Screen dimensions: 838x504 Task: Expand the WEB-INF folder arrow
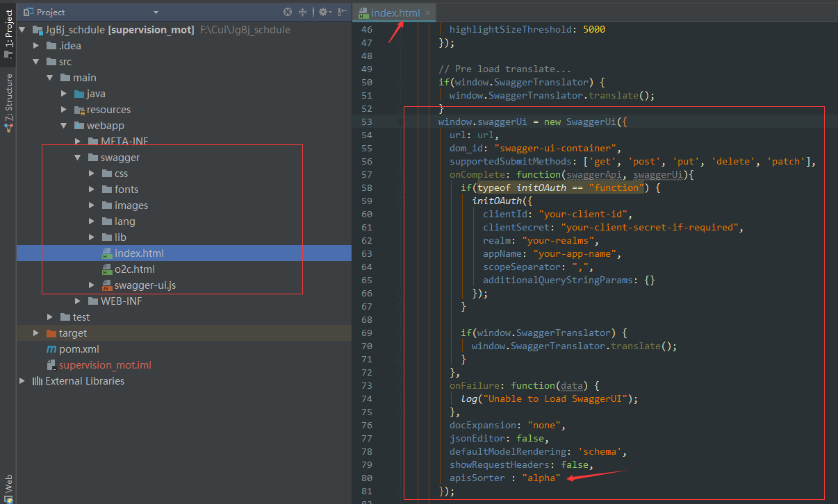78,301
